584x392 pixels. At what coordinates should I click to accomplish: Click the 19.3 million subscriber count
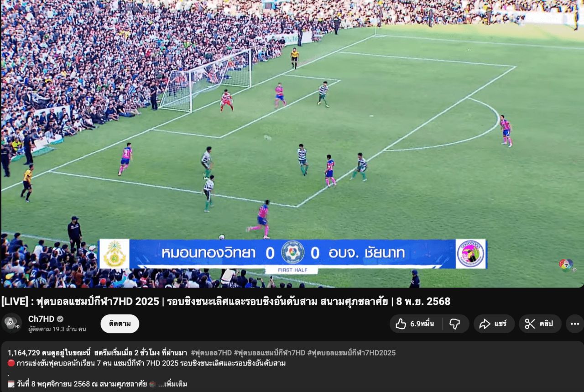(57, 329)
